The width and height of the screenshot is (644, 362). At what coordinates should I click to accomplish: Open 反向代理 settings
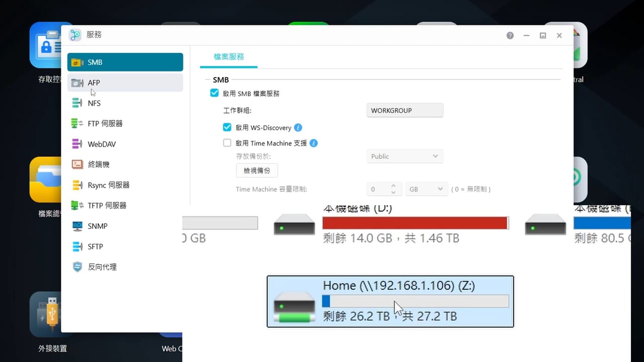click(125, 266)
